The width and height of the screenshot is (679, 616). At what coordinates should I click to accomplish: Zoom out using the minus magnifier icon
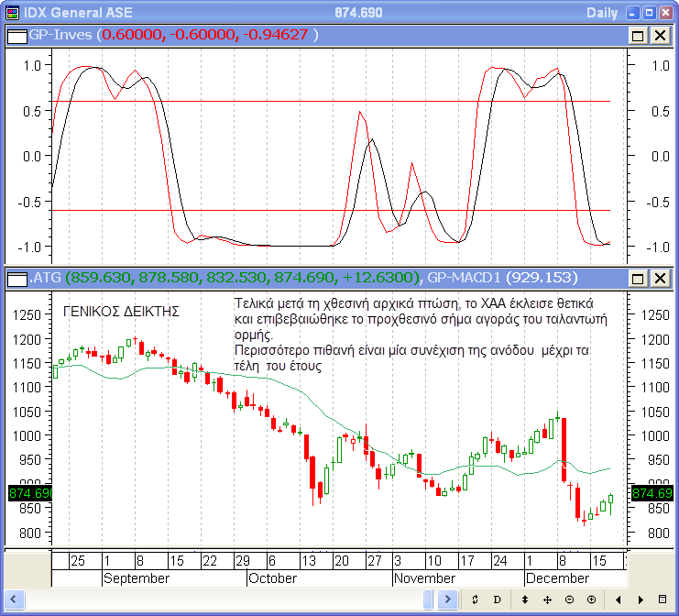(x=569, y=599)
